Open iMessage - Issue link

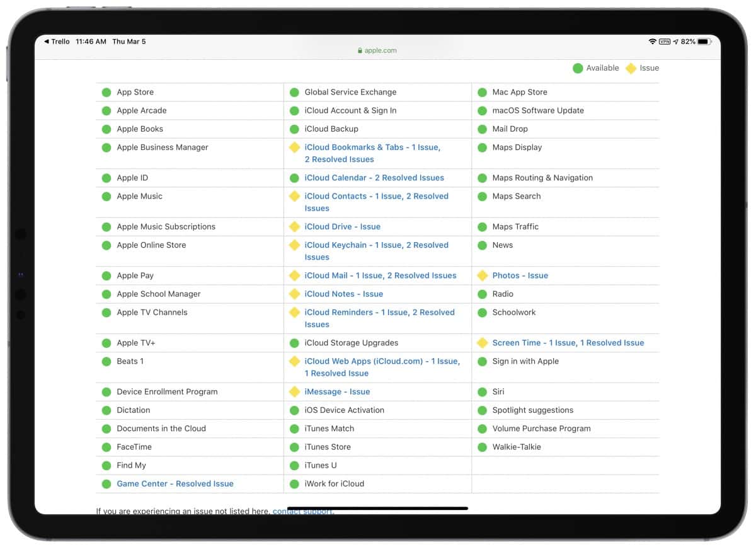[x=337, y=391]
